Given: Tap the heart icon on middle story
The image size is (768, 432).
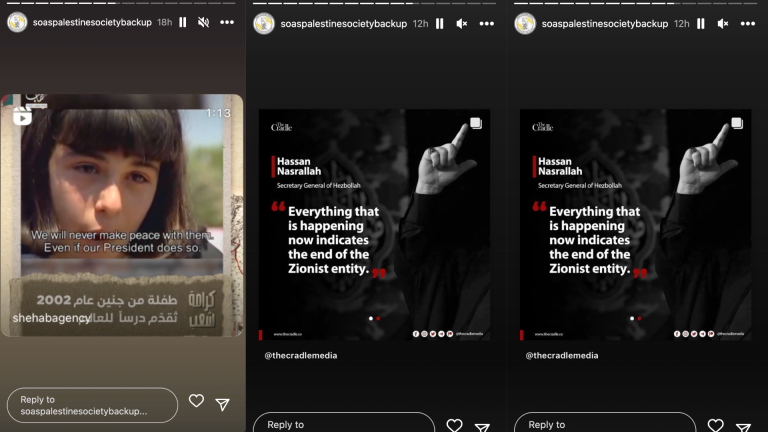Looking at the screenshot, I should (454, 425).
